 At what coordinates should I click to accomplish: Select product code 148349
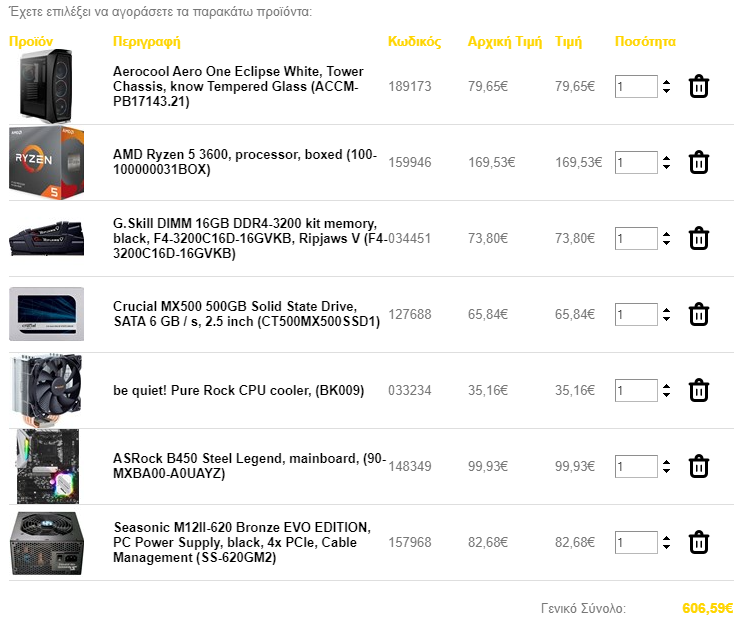coord(410,467)
